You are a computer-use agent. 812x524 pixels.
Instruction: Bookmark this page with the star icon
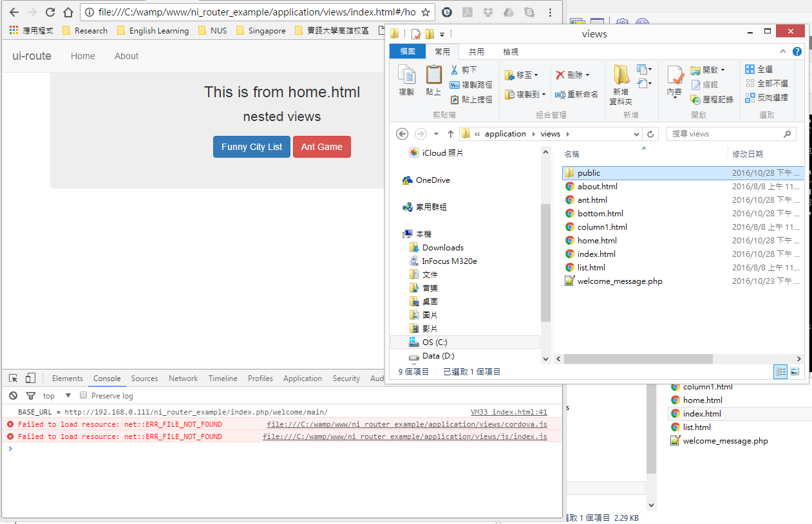click(x=426, y=12)
